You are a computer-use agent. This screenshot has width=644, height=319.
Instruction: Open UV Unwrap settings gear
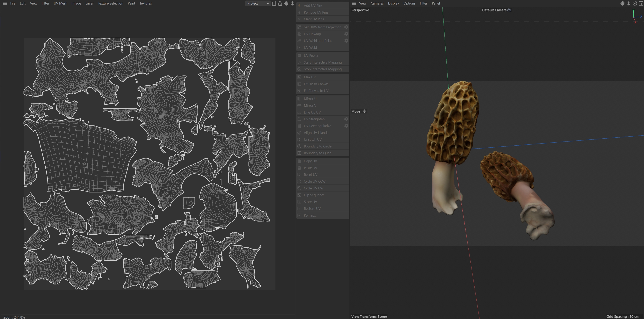[x=346, y=34]
